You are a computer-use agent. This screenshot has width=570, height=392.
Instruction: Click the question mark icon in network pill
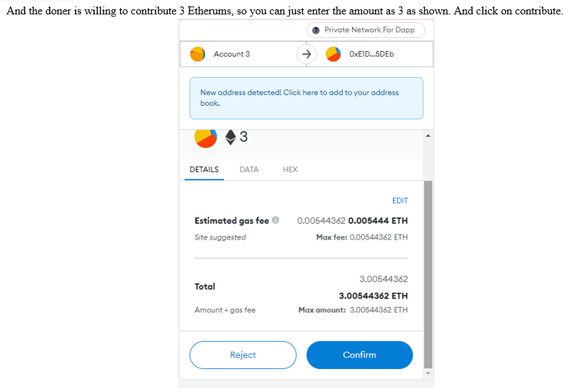[x=315, y=30]
